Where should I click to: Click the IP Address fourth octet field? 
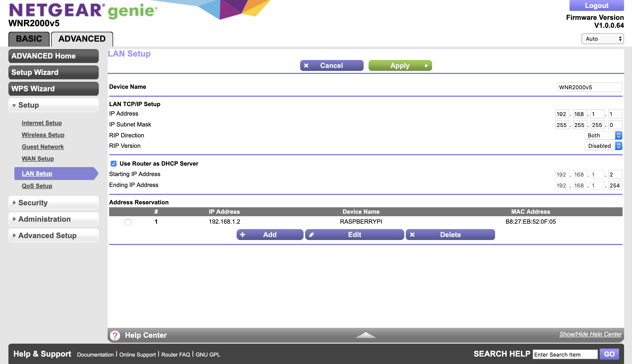point(615,114)
